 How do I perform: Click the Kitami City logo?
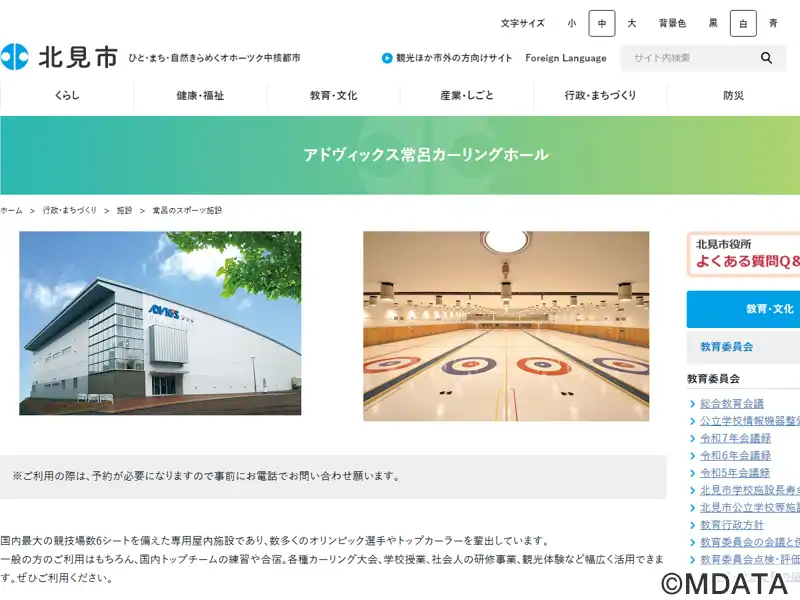tap(59, 57)
